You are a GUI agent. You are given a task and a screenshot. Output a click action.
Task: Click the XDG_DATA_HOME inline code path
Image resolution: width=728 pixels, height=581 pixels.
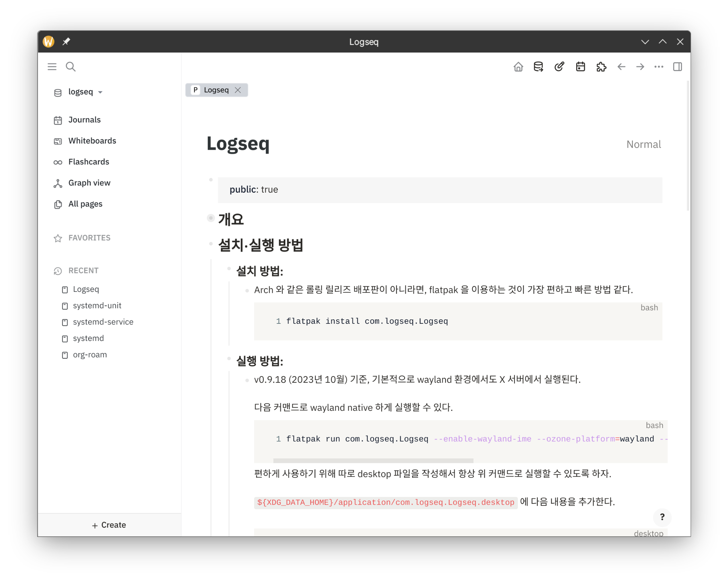pos(386,502)
